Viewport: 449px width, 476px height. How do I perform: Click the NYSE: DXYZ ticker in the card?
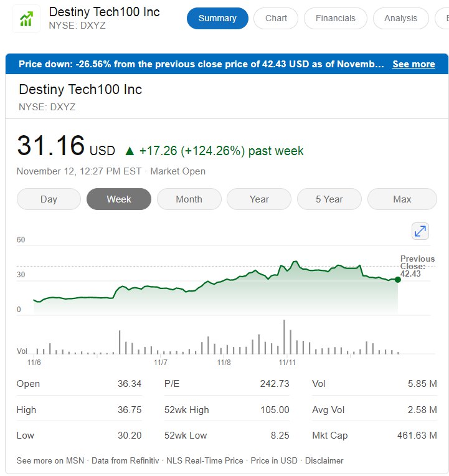47,107
